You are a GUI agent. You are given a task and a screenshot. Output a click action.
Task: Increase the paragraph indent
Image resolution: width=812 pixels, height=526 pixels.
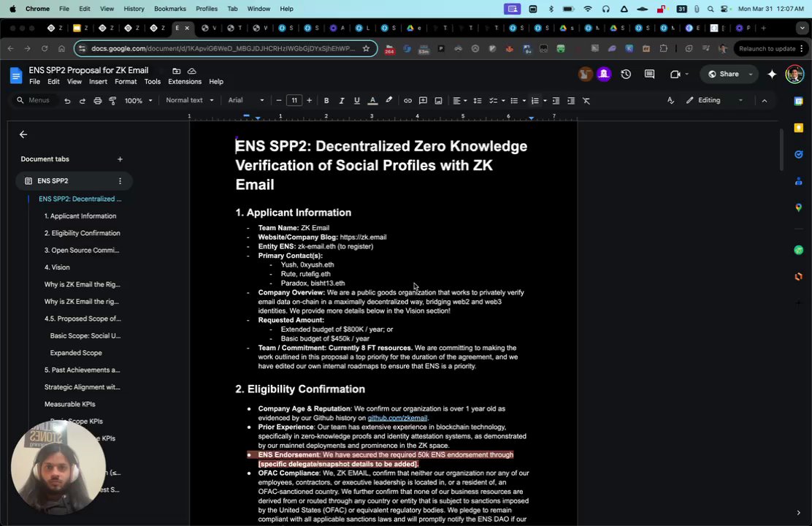pyautogui.click(x=571, y=101)
